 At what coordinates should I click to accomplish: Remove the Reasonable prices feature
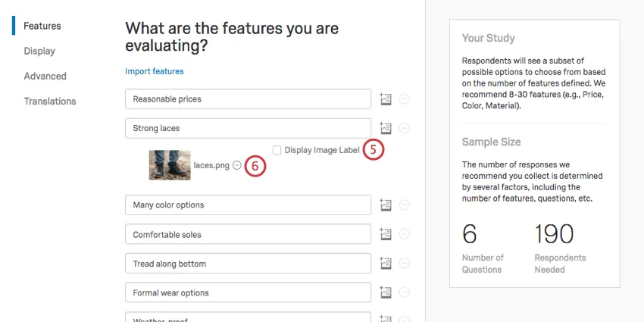pyautogui.click(x=405, y=99)
